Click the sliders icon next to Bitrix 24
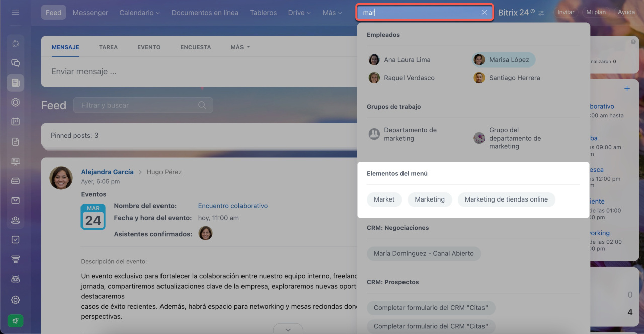Viewport: 644px width, 334px height. [541, 13]
